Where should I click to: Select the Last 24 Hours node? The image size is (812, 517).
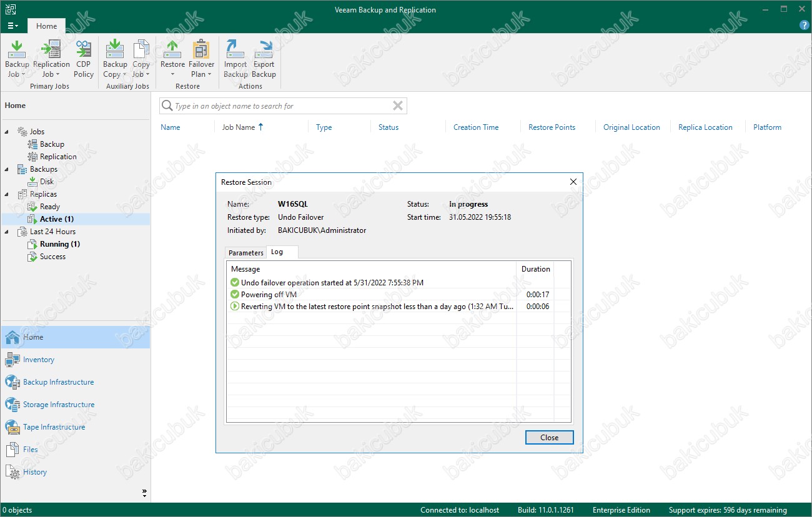tap(52, 232)
